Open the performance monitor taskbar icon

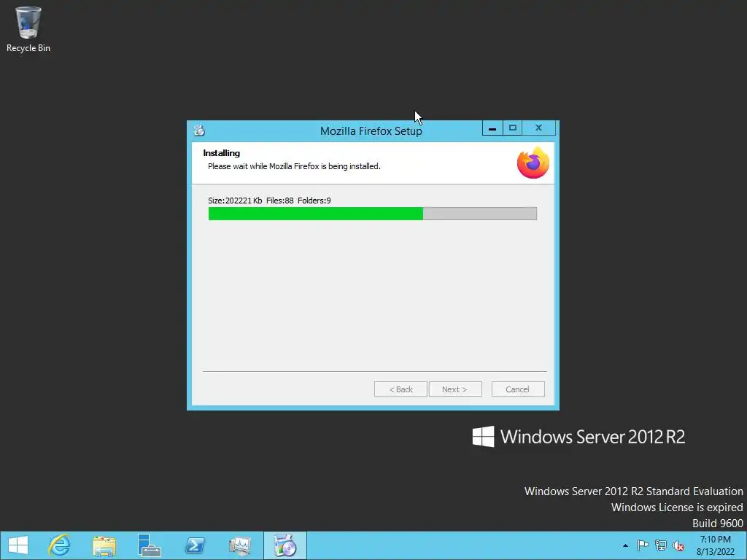pos(239,545)
